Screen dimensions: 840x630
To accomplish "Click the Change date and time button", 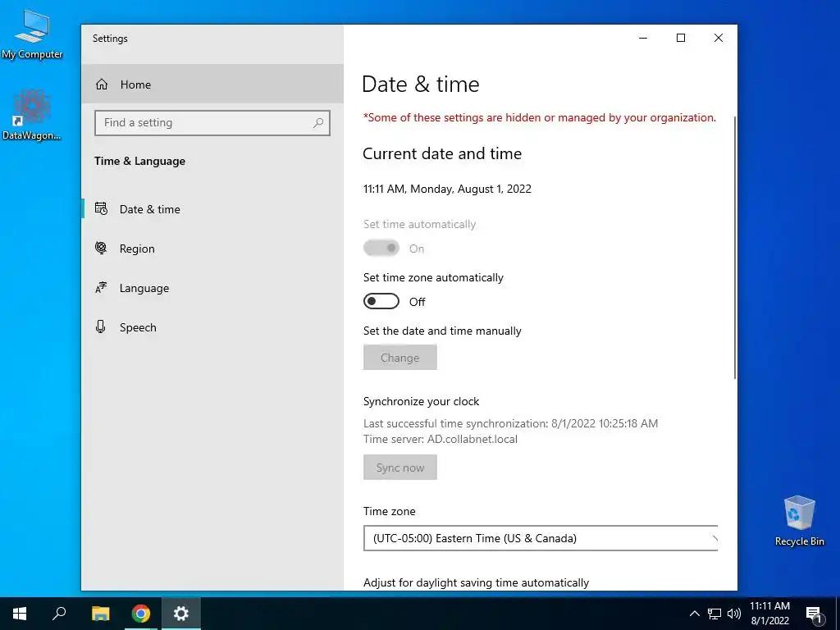I will (x=400, y=358).
